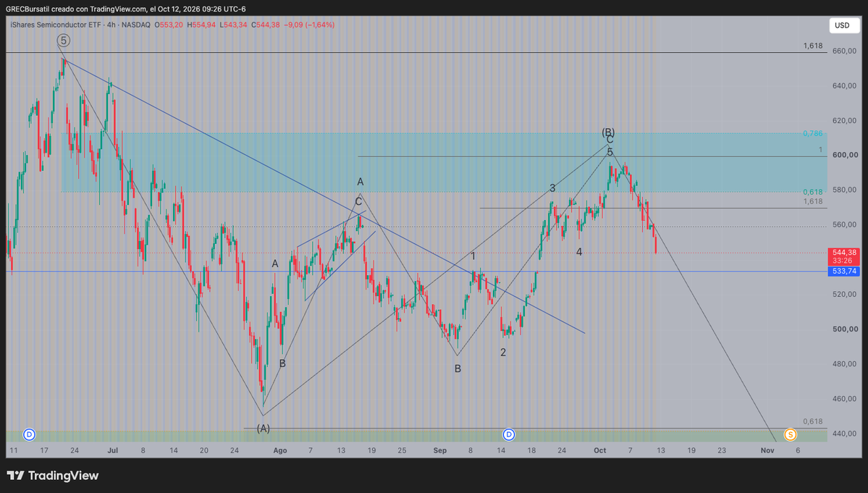Click the orange split S marker
Image resolution: width=868 pixels, height=493 pixels.
(x=791, y=434)
